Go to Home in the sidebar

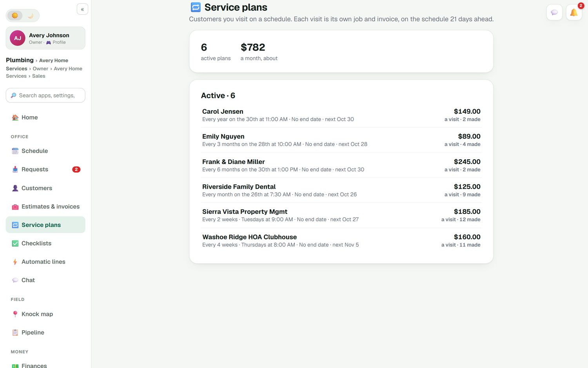click(45, 117)
